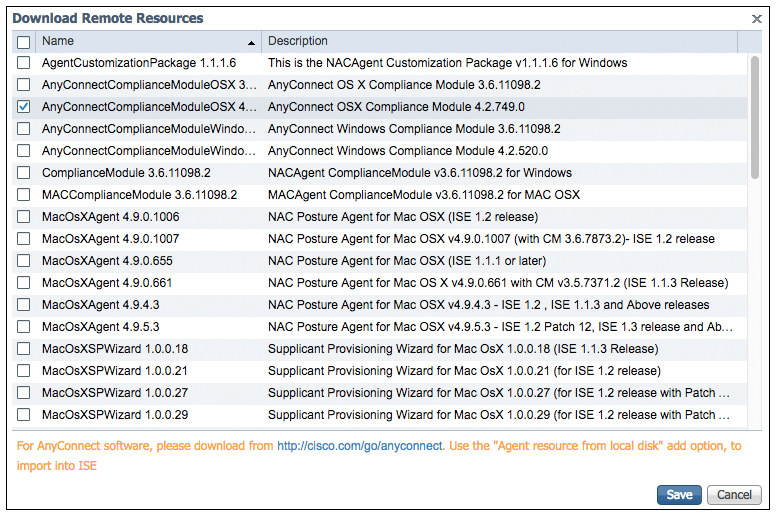
Task: Check the AnyConnect Windows Compliance Module 4.2.520.0 checkbox
Action: point(23,151)
